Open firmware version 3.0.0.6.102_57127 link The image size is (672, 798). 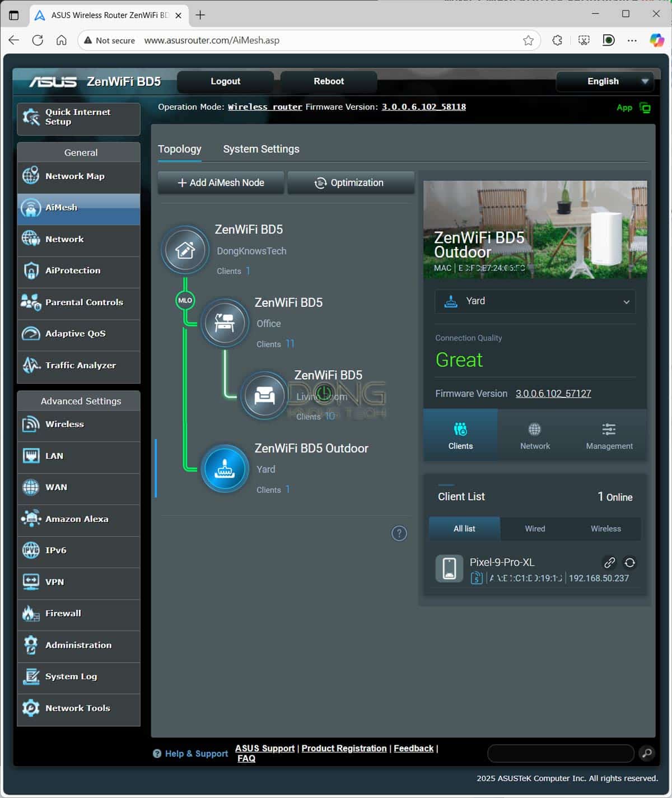(553, 393)
